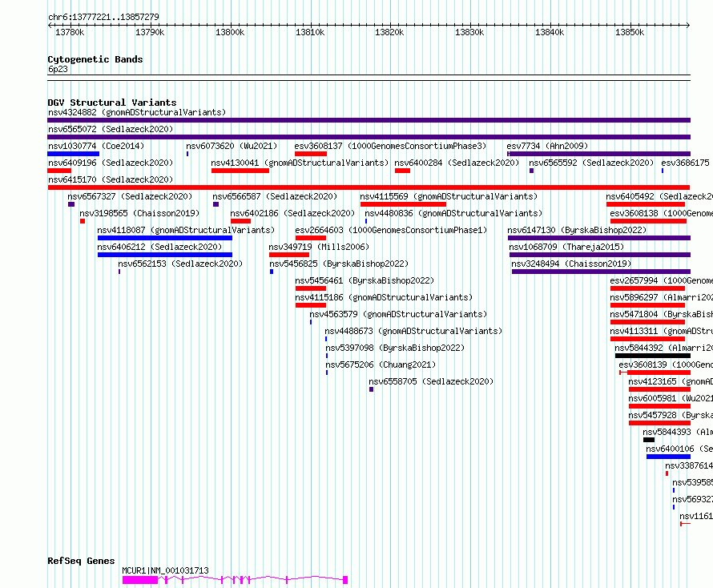Open nsv5456825 (ByrskaBishop2022) entry
This screenshot has height=588, width=713.
339,264
